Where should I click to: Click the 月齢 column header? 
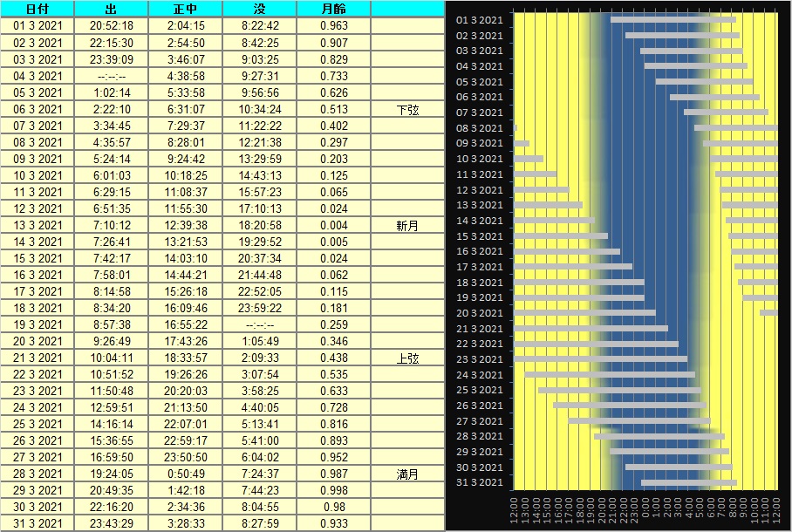tap(333, 9)
